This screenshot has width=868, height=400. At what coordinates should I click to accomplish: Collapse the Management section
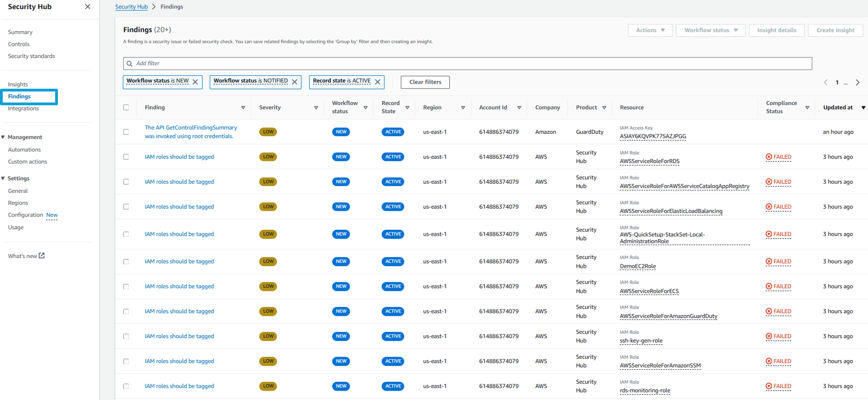[x=3, y=137]
